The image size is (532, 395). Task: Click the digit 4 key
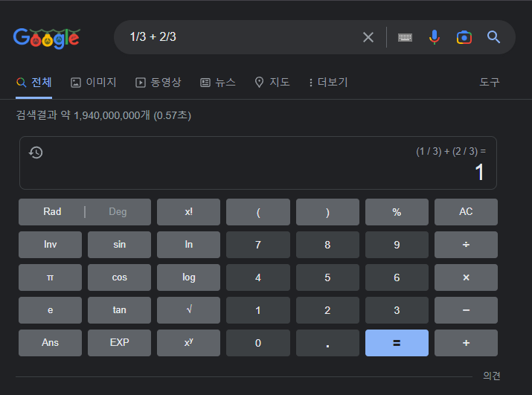258,277
